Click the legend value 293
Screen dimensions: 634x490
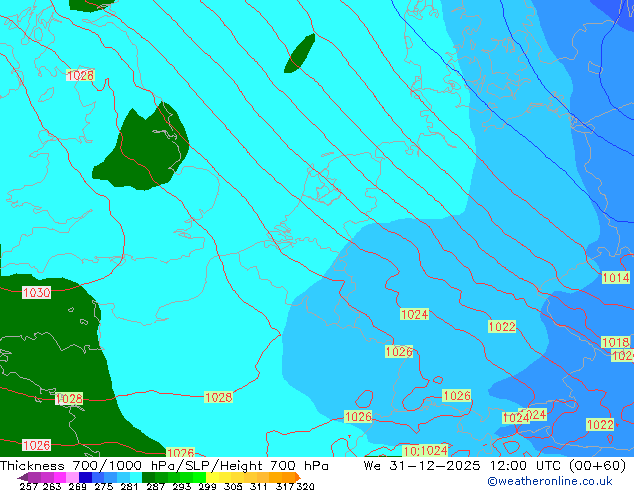[x=182, y=486]
